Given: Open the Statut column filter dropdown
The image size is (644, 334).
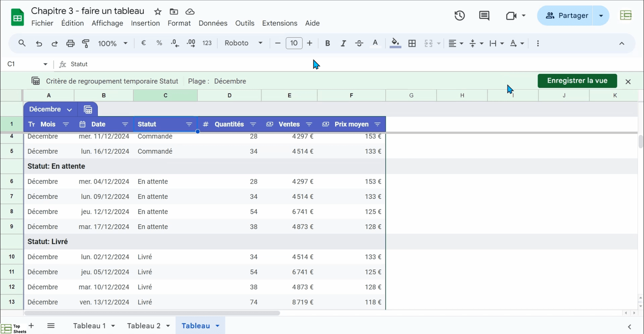Looking at the screenshot, I should 189,124.
